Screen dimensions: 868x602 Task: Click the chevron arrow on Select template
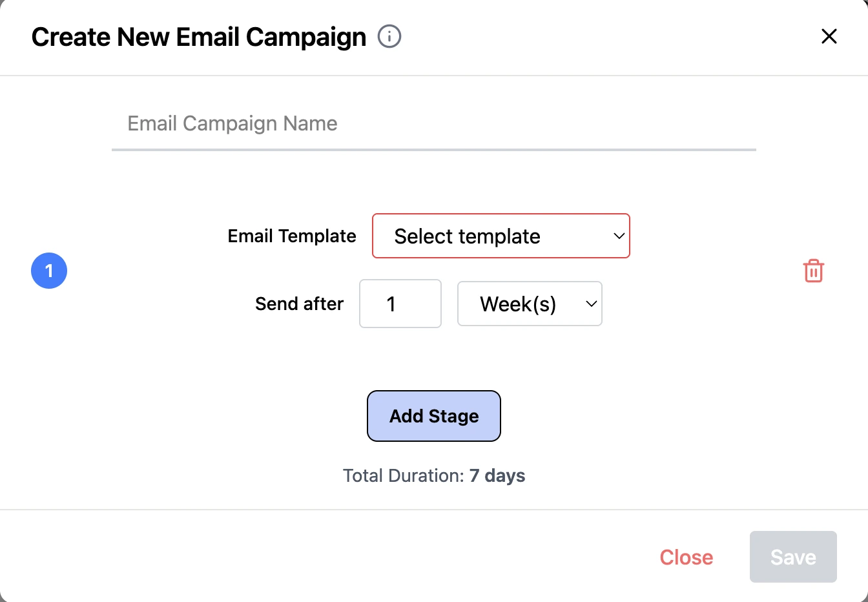[x=619, y=236]
